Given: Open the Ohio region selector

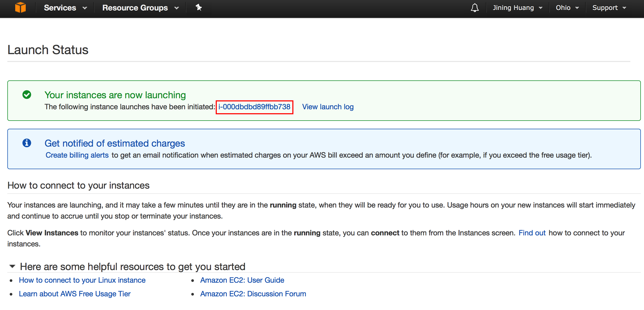Looking at the screenshot, I should coord(567,8).
